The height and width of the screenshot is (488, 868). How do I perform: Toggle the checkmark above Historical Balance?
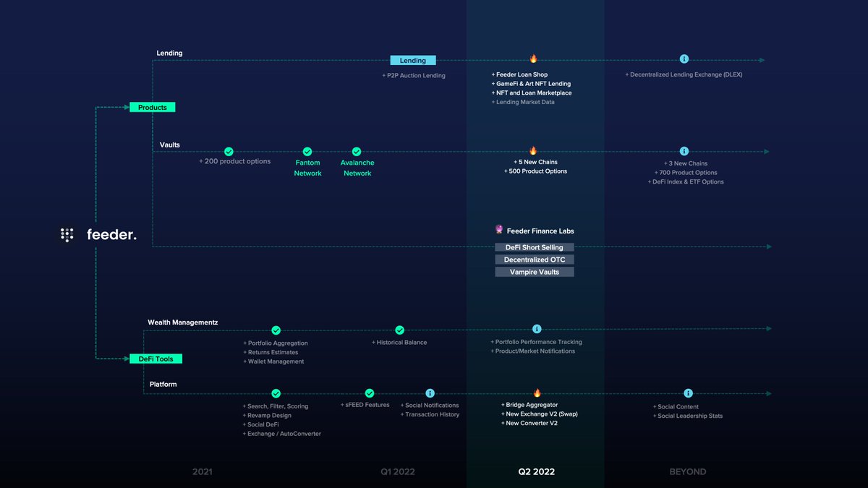(401, 329)
